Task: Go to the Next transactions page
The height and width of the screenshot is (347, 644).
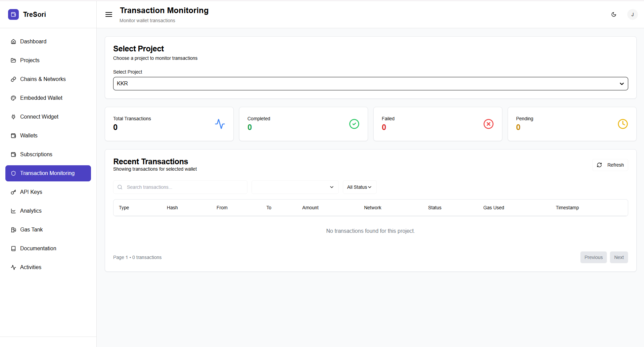Action: point(619,257)
